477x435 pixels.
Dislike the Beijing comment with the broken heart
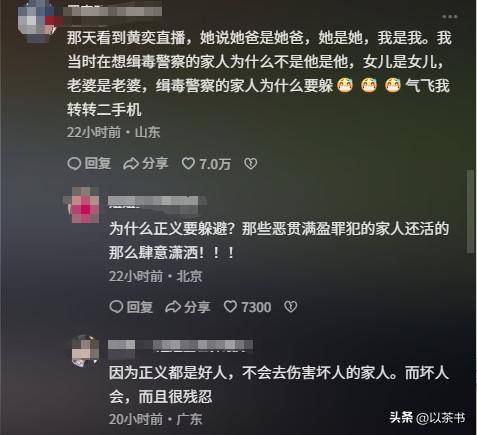(290, 307)
